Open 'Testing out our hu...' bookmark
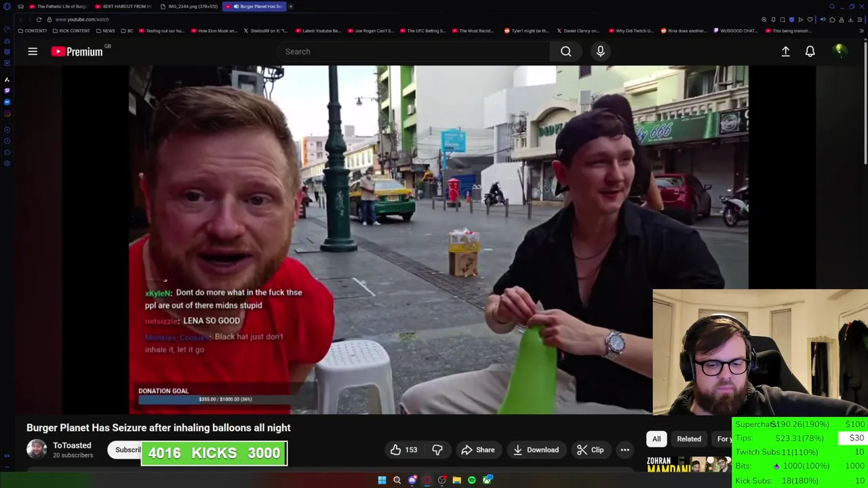Screen dimensions: 868x488 pyautogui.click(x=161, y=30)
